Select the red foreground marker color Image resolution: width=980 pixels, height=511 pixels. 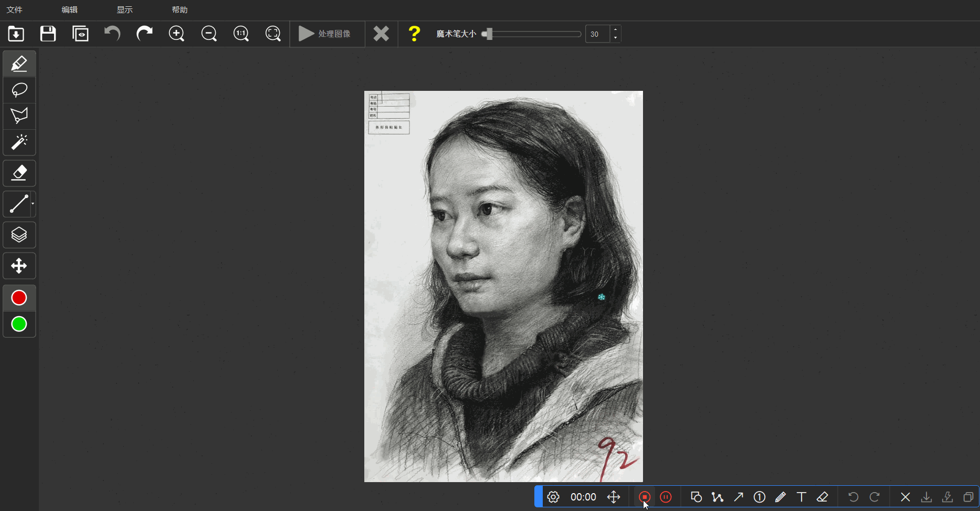pyautogui.click(x=19, y=298)
